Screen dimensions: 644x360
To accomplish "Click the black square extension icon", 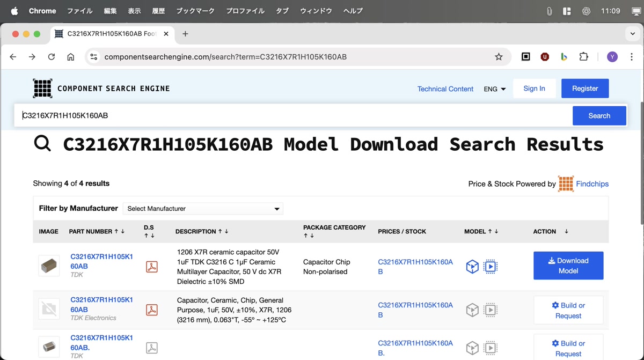I will click(x=526, y=57).
